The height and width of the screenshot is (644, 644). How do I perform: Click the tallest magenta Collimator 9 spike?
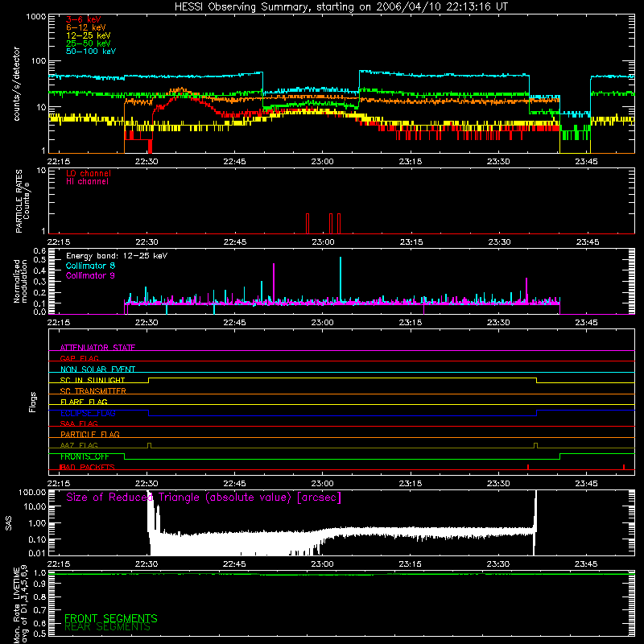274,283
